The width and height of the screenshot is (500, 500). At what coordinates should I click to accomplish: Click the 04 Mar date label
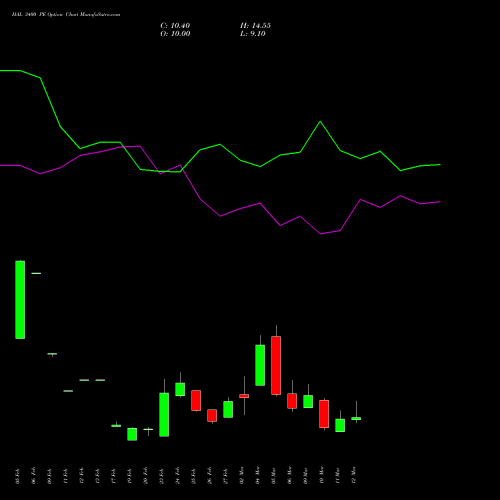[258, 475]
